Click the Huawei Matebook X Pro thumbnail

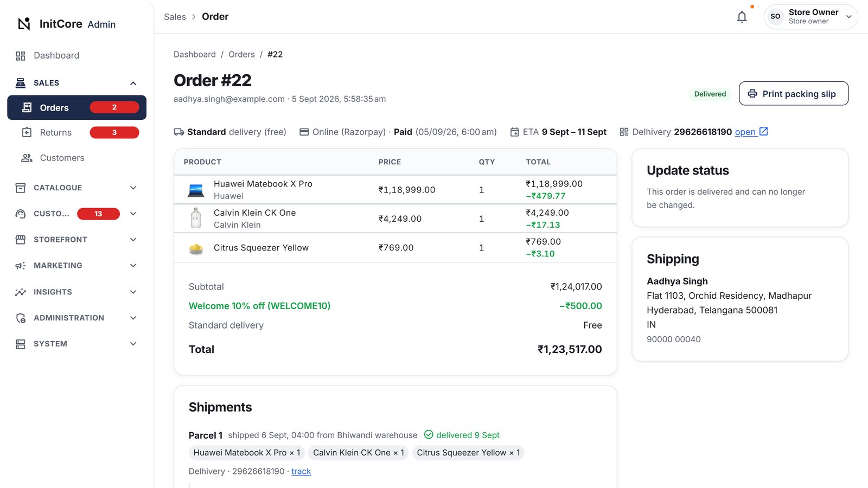tap(196, 190)
